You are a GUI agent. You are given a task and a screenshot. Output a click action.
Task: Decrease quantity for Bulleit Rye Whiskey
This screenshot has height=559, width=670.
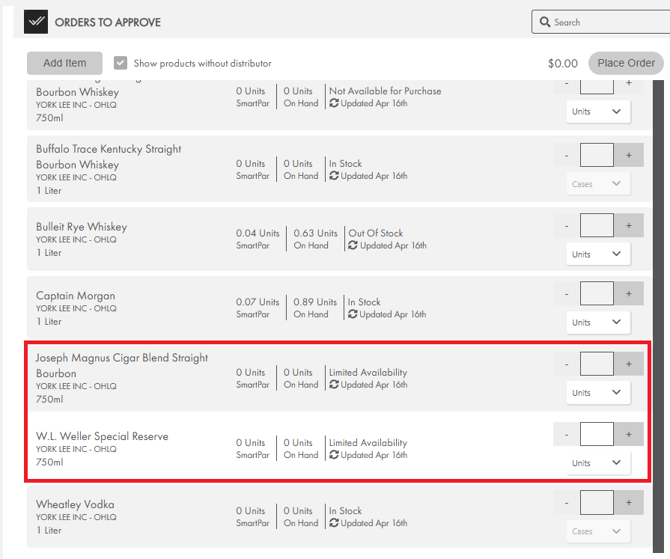pos(566,226)
